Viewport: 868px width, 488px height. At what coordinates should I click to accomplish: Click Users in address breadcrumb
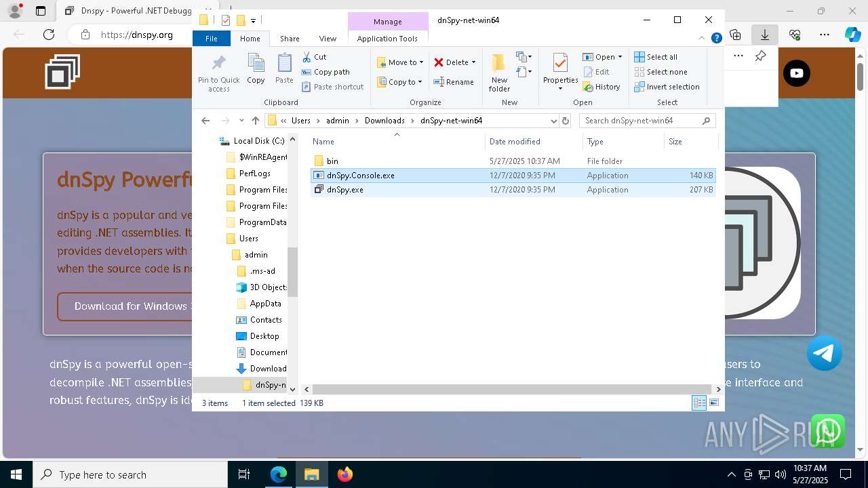coord(301,121)
